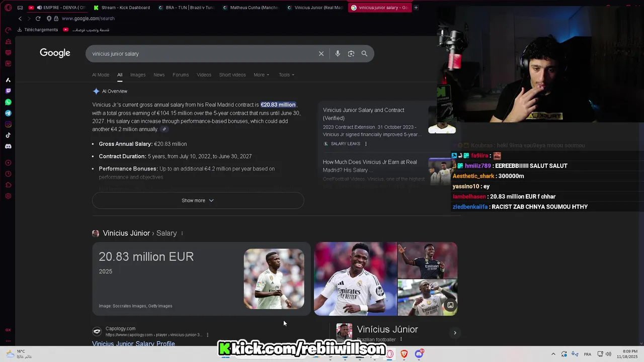644x362 pixels.
Task: Open Telegram in the Opera sidebar
Action: [8, 113]
